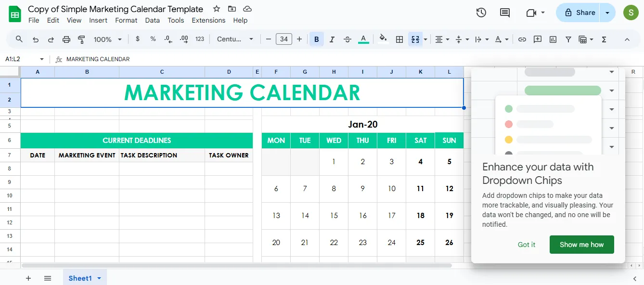
Task: Open the comments history icon
Action: pos(505,13)
